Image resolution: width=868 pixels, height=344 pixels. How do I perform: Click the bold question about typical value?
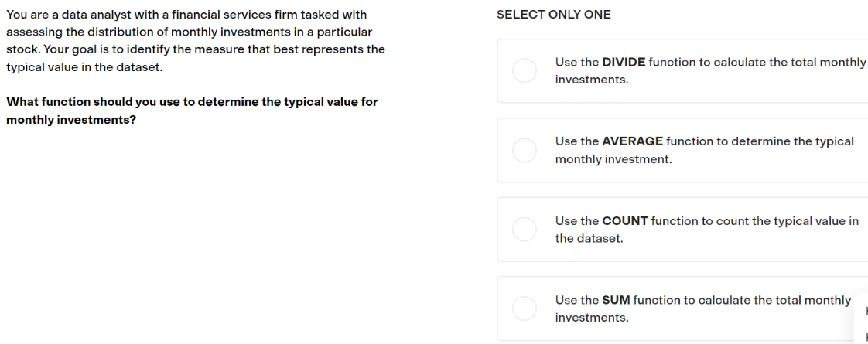point(192,111)
